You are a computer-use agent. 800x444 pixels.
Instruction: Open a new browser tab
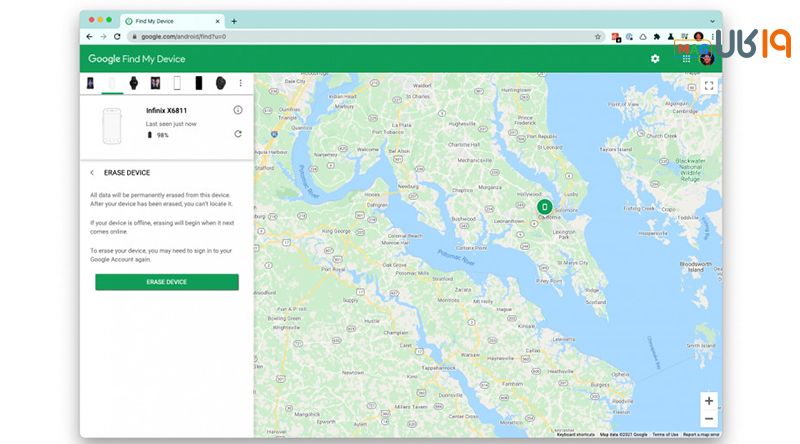pos(234,20)
